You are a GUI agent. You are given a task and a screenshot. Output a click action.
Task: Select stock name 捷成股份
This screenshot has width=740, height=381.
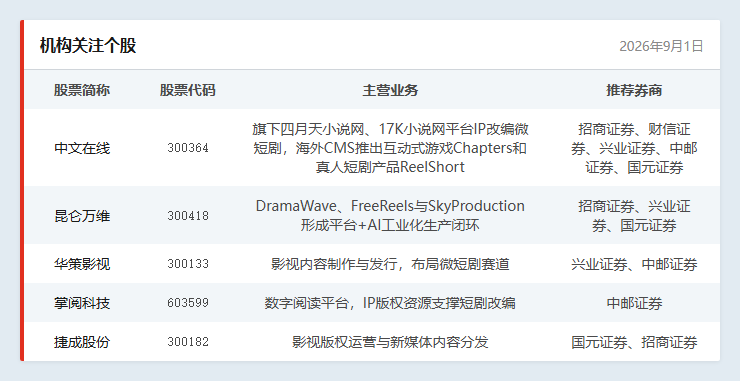click(x=82, y=342)
